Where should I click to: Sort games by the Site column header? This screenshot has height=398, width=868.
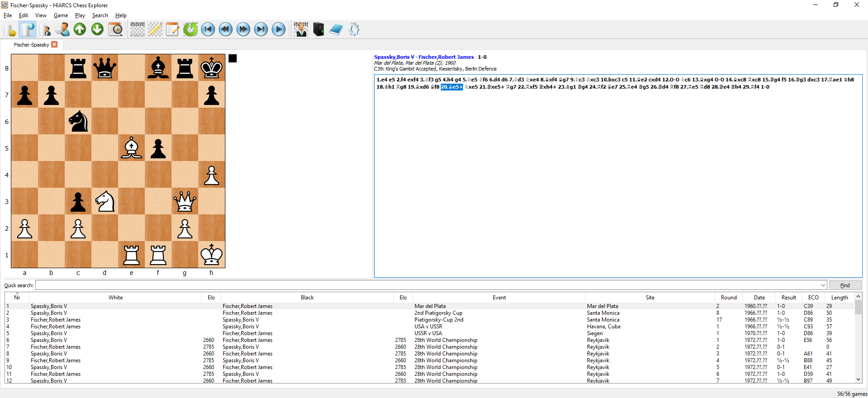(x=650, y=298)
